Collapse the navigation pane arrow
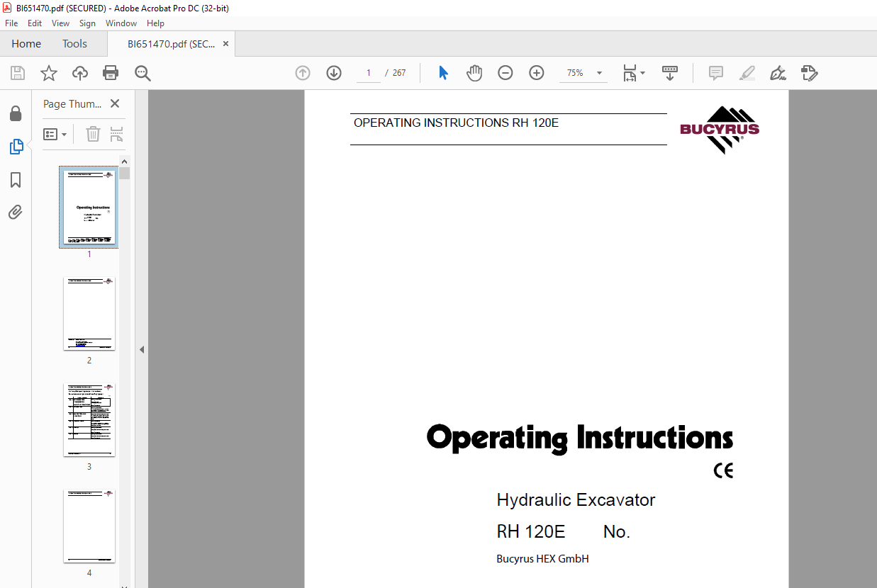 pos(142,349)
